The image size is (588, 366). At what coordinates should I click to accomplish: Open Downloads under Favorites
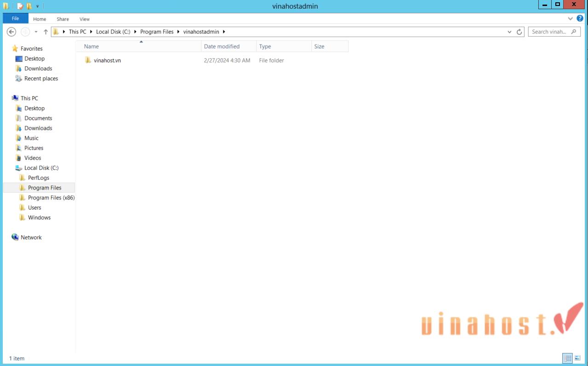coord(38,69)
